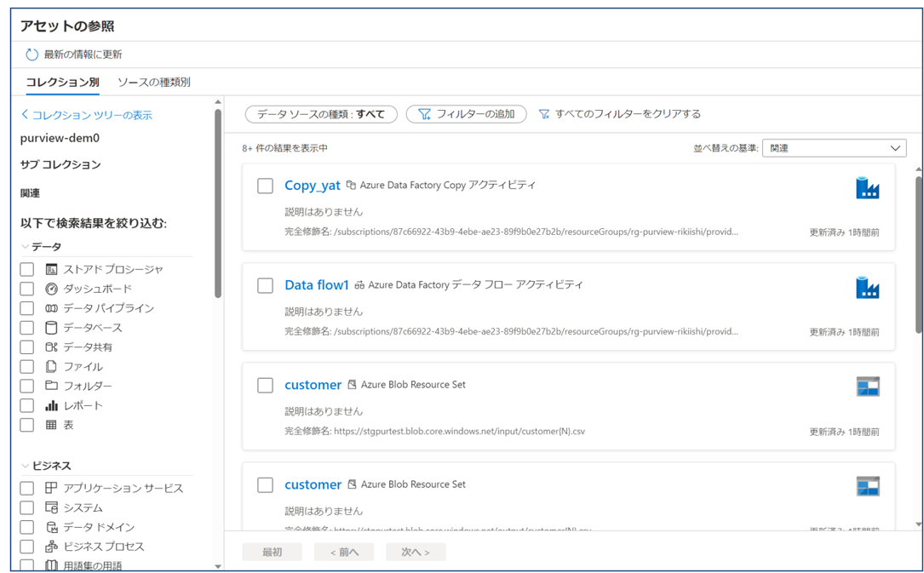
Task: Collapse the ビジネス filter section
Action: (x=25, y=466)
